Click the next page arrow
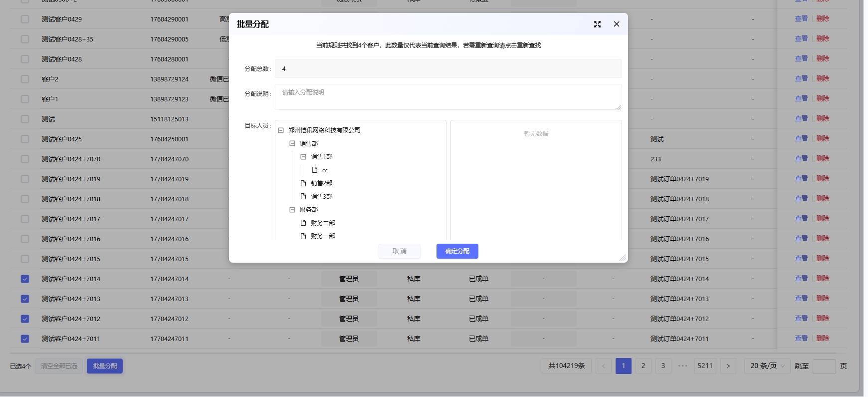The height and width of the screenshot is (397, 868). [728, 366]
